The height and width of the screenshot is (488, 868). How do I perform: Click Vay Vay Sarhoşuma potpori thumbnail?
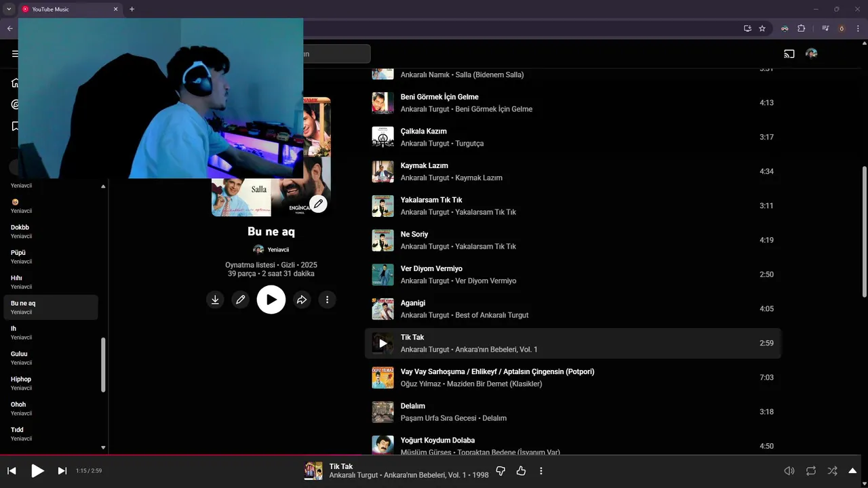[x=382, y=378]
